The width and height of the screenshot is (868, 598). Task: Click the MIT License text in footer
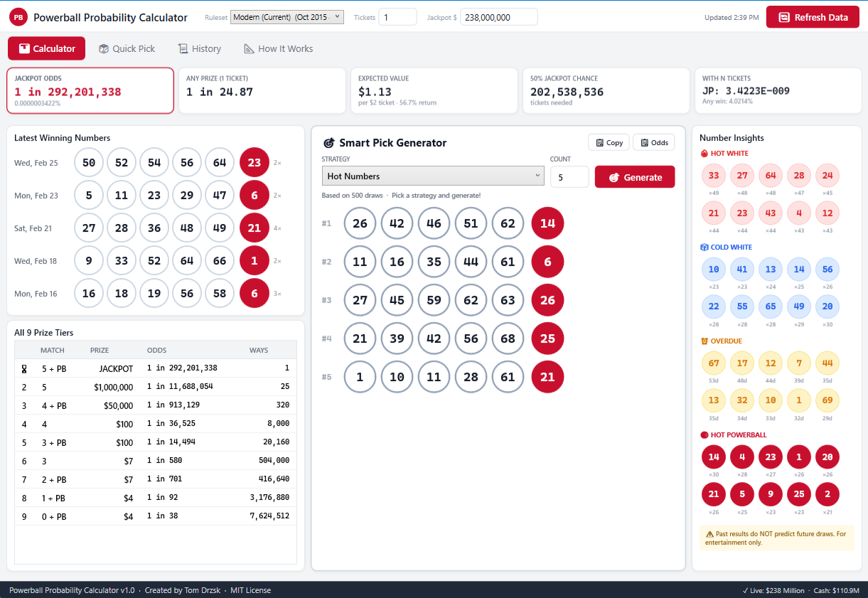(250, 590)
